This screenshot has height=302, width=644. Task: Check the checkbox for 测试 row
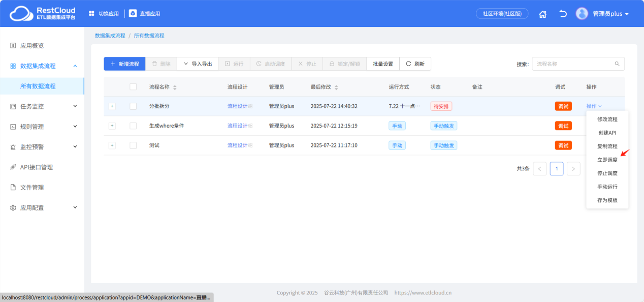click(133, 145)
